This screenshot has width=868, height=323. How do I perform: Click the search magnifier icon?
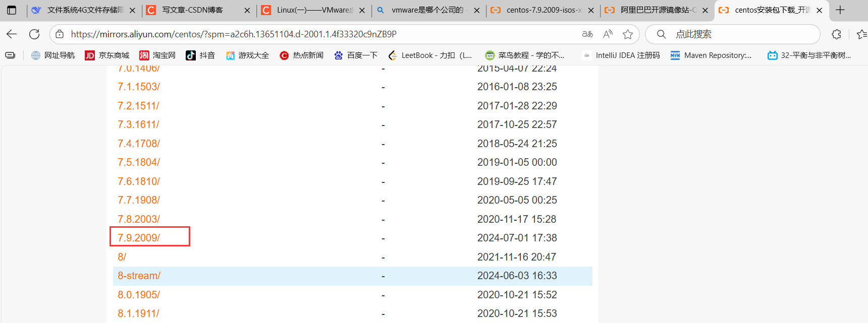click(661, 34)
